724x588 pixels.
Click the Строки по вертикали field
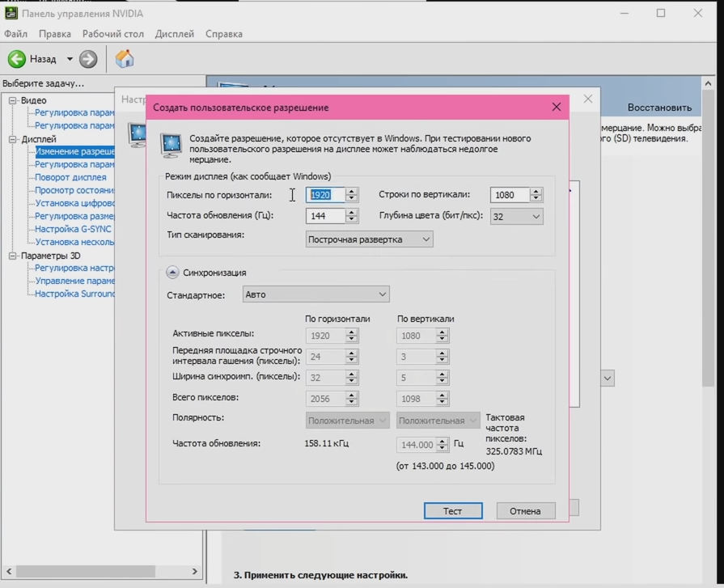510,195
